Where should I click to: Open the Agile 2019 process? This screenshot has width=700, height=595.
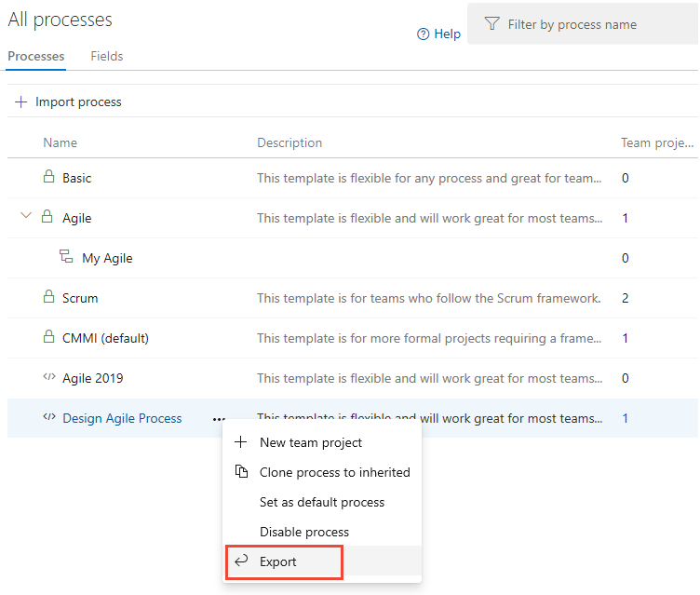click(x=92, y=378)
